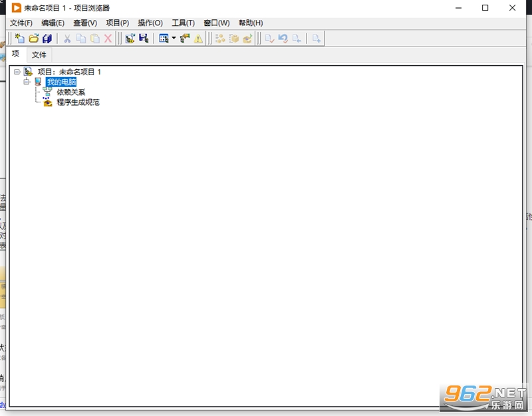Click the yellow warning triangle icon

(x=198, y=39)
